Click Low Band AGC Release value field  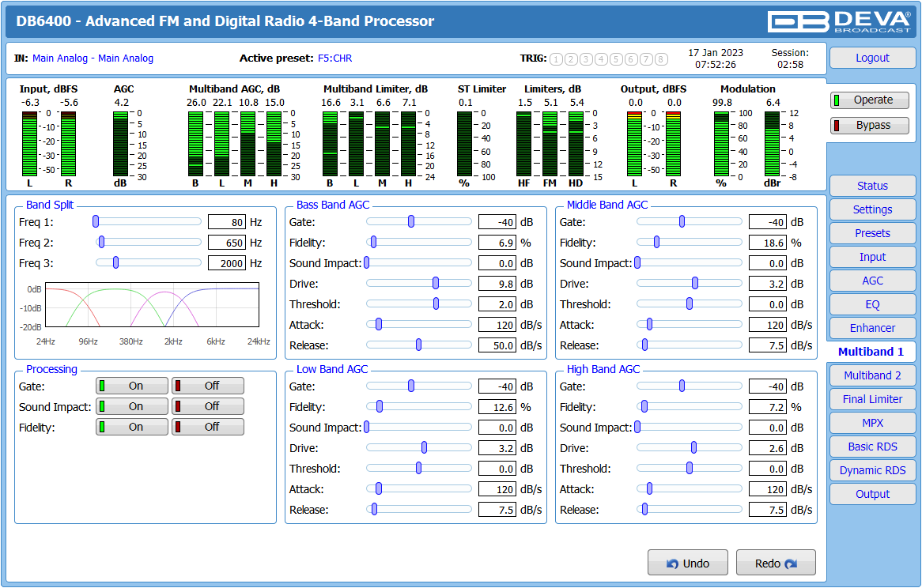[x=497, y=510]
